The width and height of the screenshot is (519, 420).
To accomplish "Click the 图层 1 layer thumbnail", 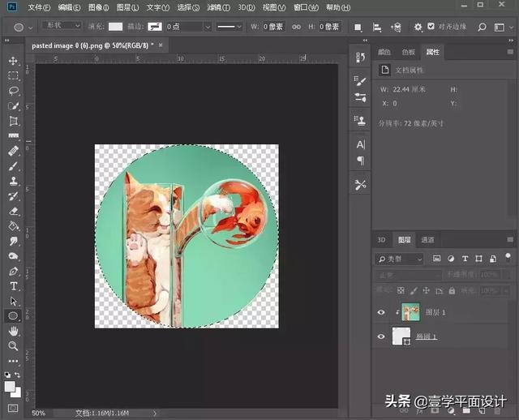I will click(411, 312).
